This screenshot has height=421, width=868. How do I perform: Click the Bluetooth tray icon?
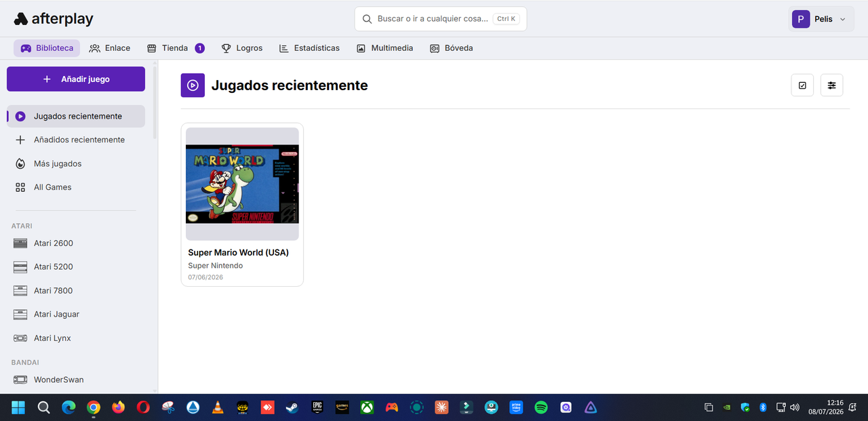coord(762,407)
